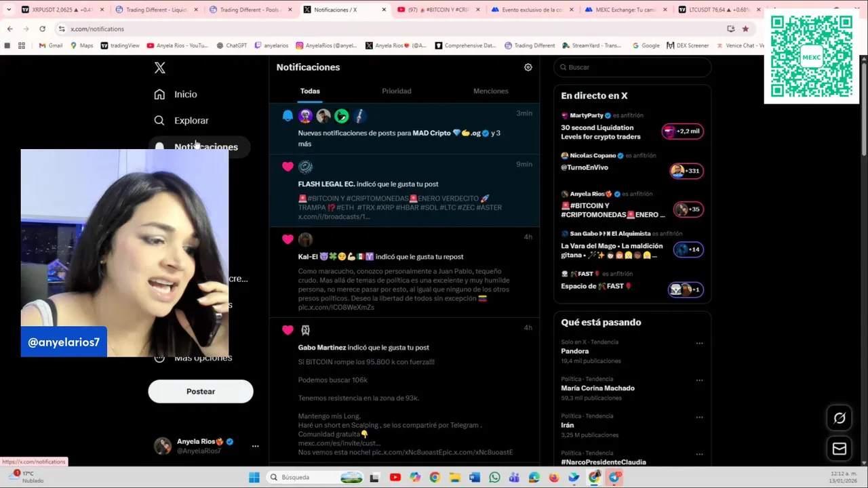Click the bell icon on MAD Cripto notification

pos(288,116)
